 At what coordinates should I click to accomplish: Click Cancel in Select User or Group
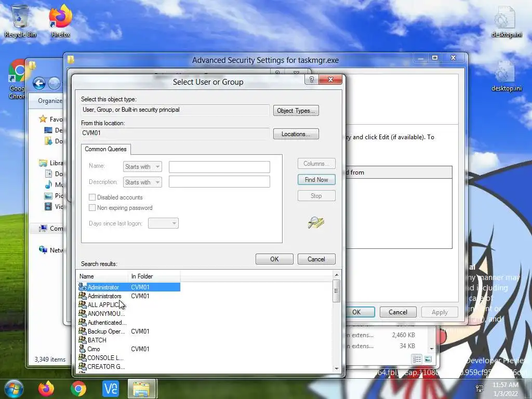point(316,259)
